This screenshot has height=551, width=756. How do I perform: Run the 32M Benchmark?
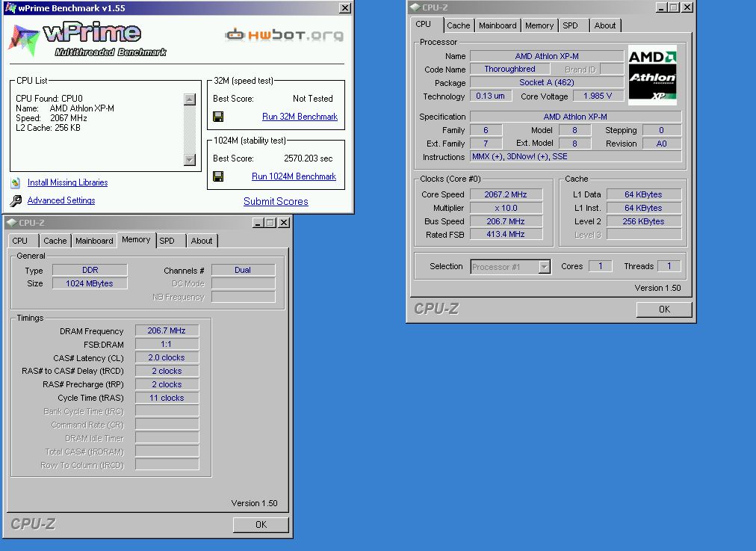(x=300, y=117)
